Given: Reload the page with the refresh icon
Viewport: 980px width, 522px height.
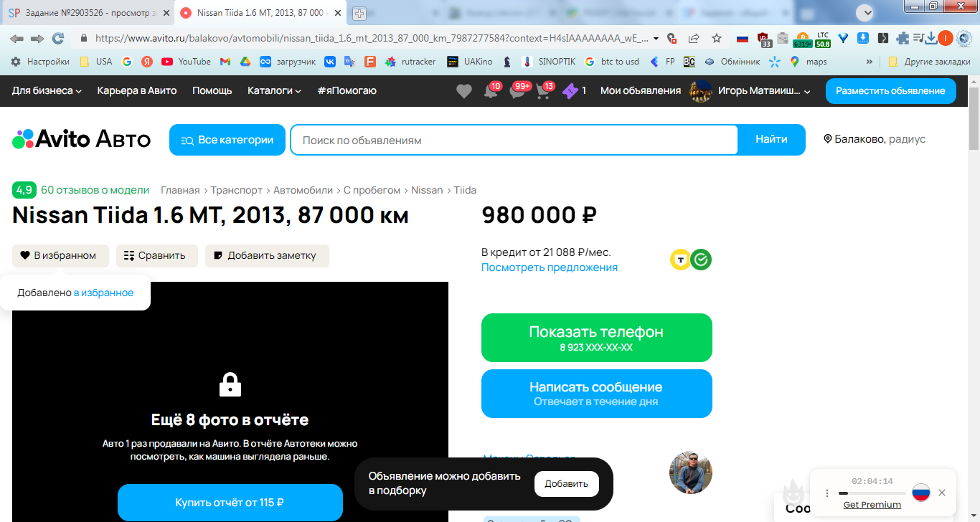Looking at the screenshot, I should coord(58,39).
